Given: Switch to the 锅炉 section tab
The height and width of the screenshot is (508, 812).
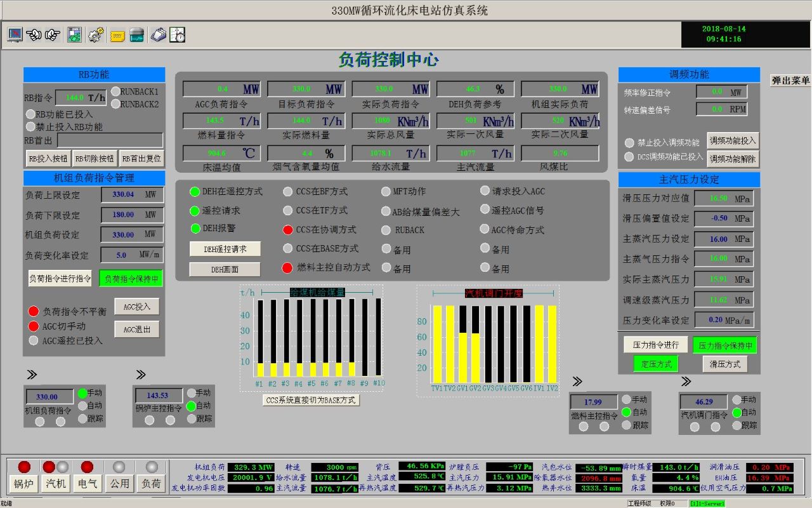Looking at the screenshot, I should point(23,483).
